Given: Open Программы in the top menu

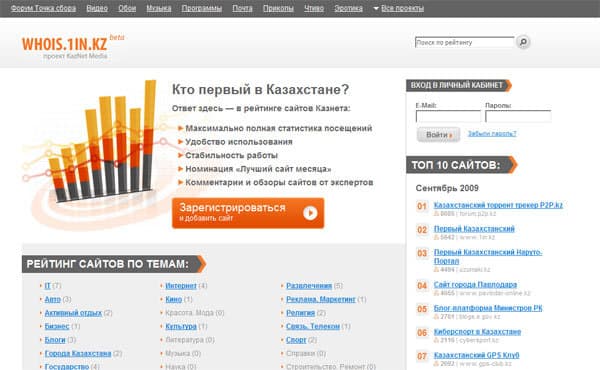Looking at the screenshot, I should click(202, 8).
